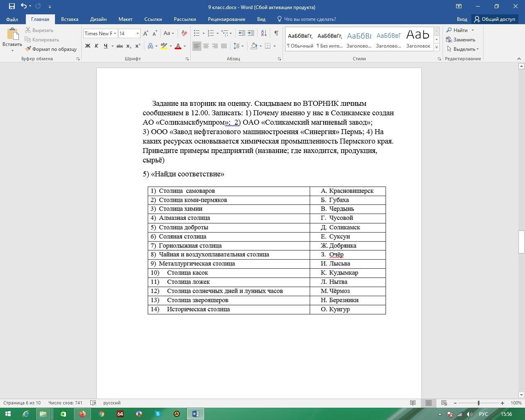Sort the selection alphabetically
Viewport: 525px width, 420px height.
point(264,34)
